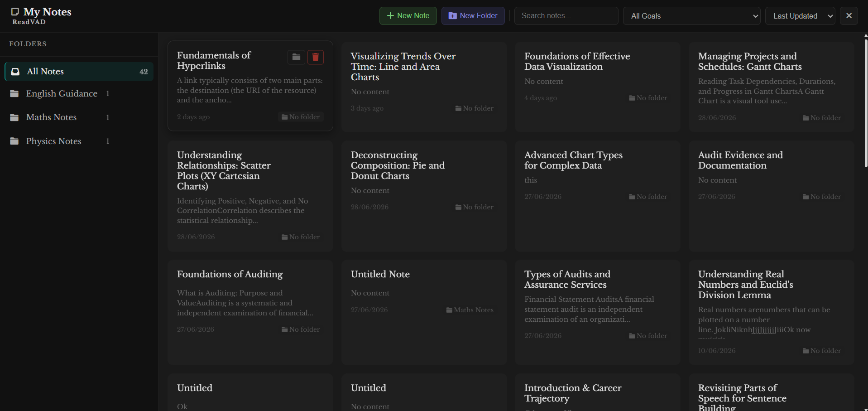Open Understanding Real Numbers and Euclid's note
The image size is (868, 411).
[772, 312]
